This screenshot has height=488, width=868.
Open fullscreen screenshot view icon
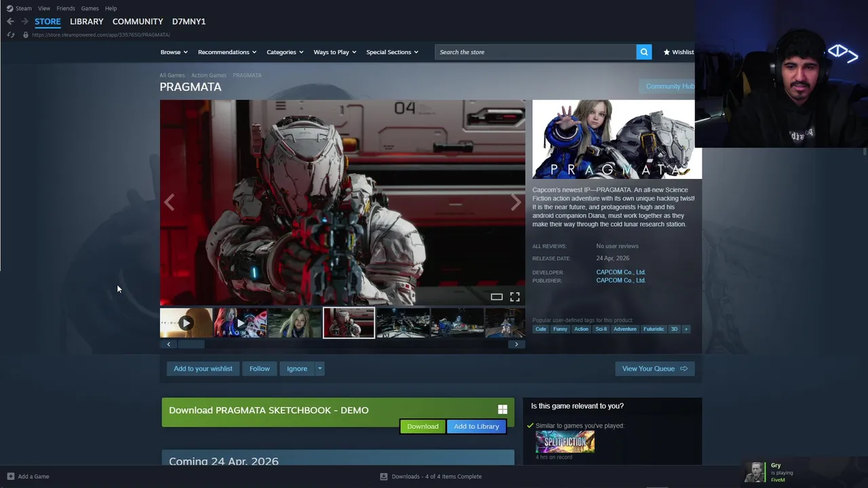[x=515, y=297]
